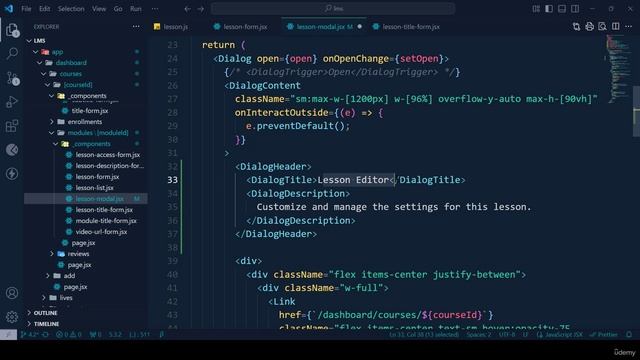Image resolution: width=640 pixels, height=360 pixels.
Task: Switch to the lesson.js tab
Action: point(175,27)
